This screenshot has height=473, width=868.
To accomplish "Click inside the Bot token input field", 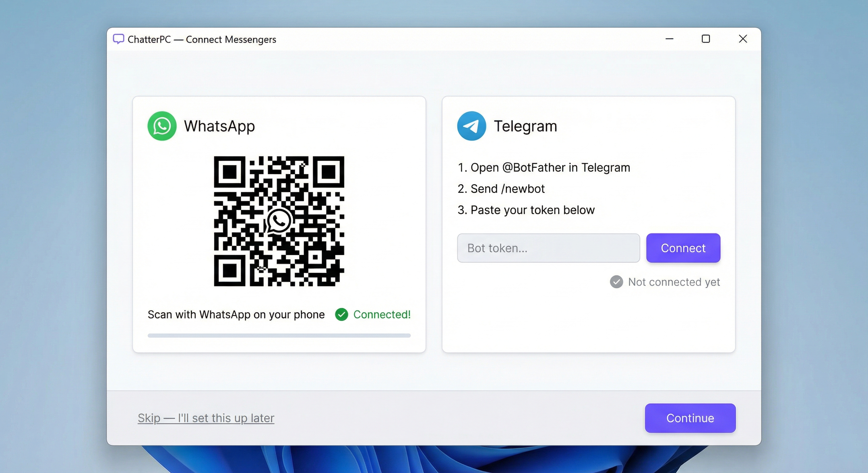I will pyautogui.click(x=548, y=248).
